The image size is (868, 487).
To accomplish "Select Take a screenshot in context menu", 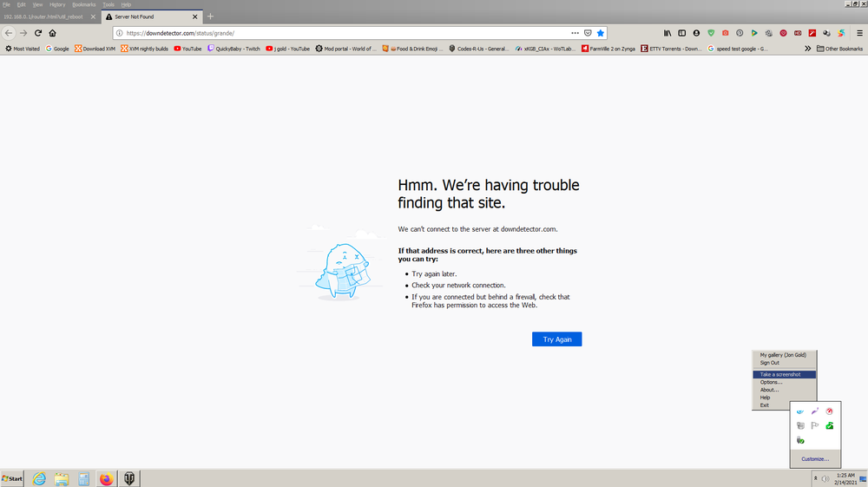I will [784, 375].
